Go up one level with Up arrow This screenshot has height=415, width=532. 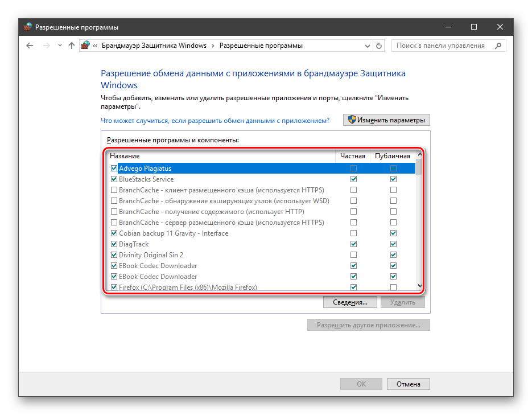(72, 46)
